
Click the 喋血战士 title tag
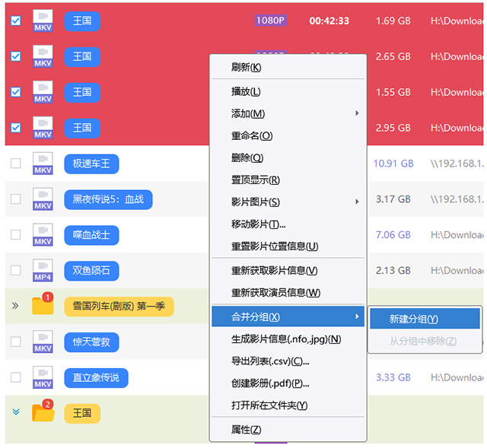[91, 235]
